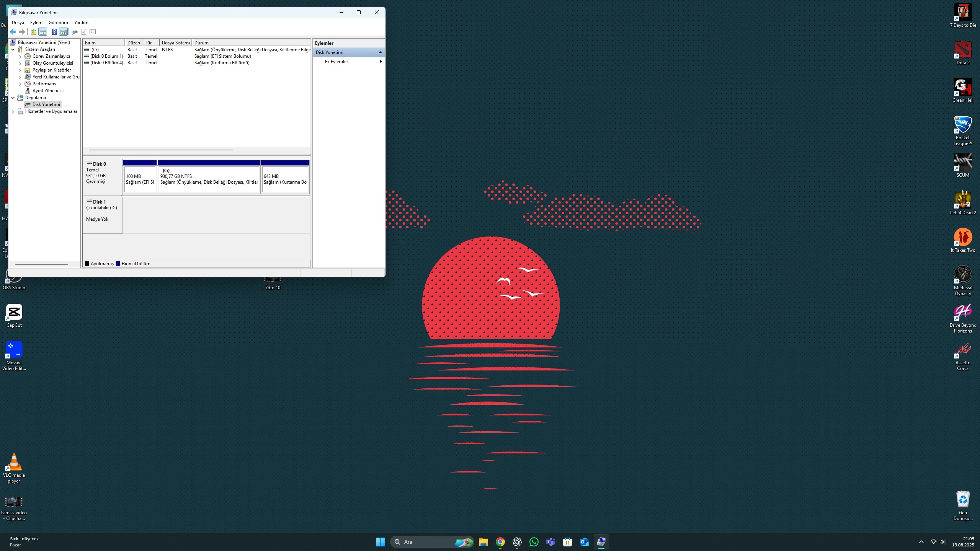The height and width of the screenshot is (551, 980).
Task: Click the disk rescan/connect toolbar icon
Action: (75, 32)
